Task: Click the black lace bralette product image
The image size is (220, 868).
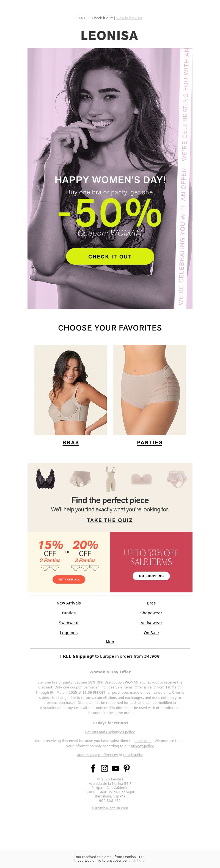Action: [x=46, y=479]
